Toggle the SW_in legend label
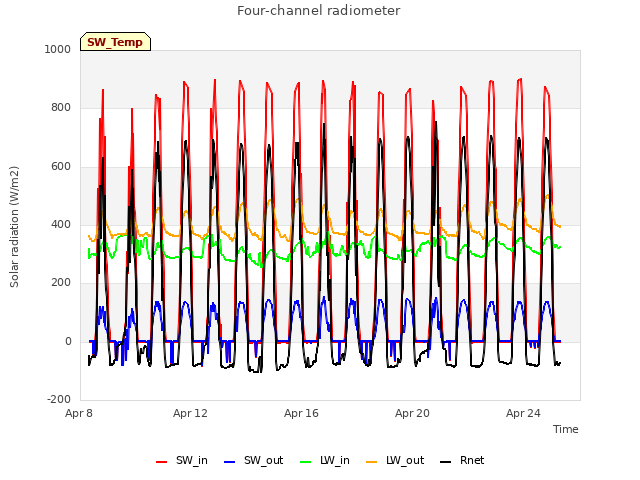640x480 pixels. click(x=192, y=460)
